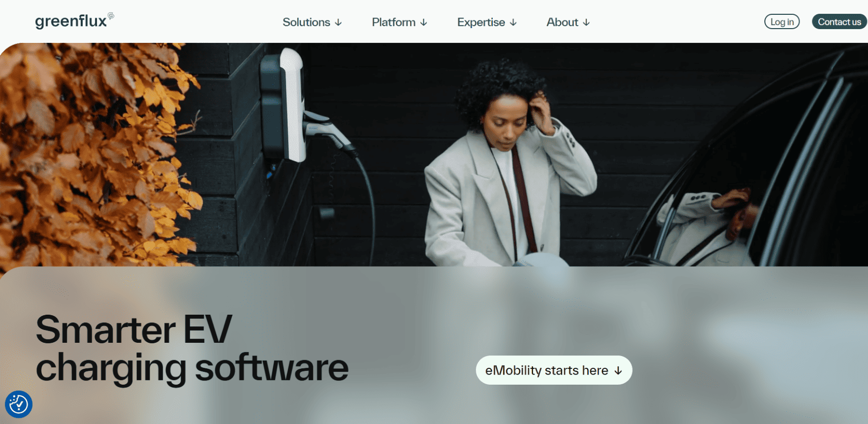The width and height of the screenshot is (868, 424).
Task: Expand the Solutions dropdown menu
Action: [x=312, y=22]
